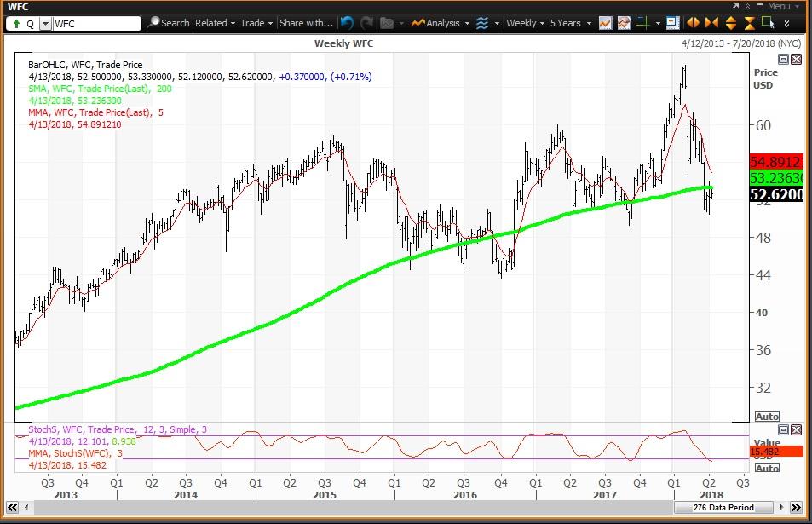
Task: Close the price chart panel
Action: (x=796, y=60)
